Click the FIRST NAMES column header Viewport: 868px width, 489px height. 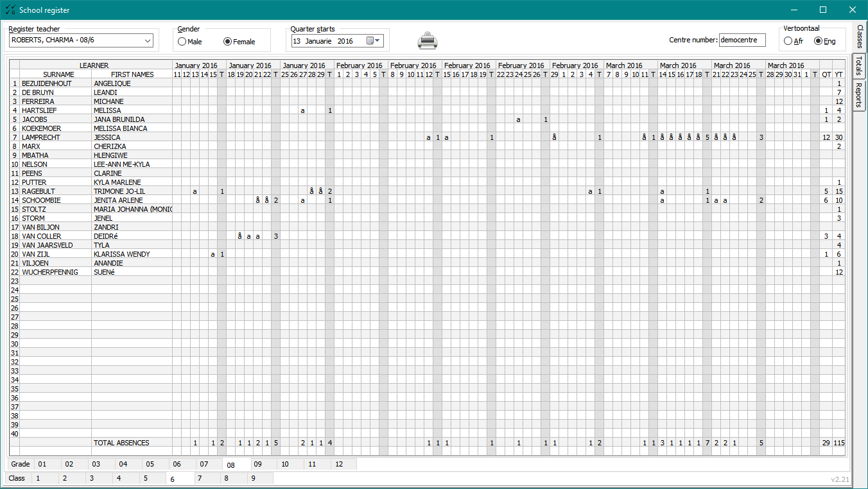pos(132,74)
